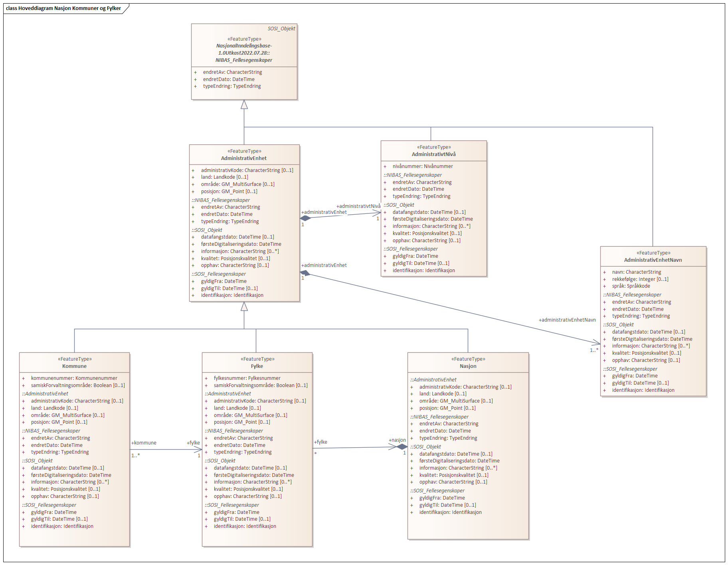The width and height of the screenshot is (728, 565).
Task: Select the '+kommune' association role label
Action: pyautogui.click(x=144, y=443)
